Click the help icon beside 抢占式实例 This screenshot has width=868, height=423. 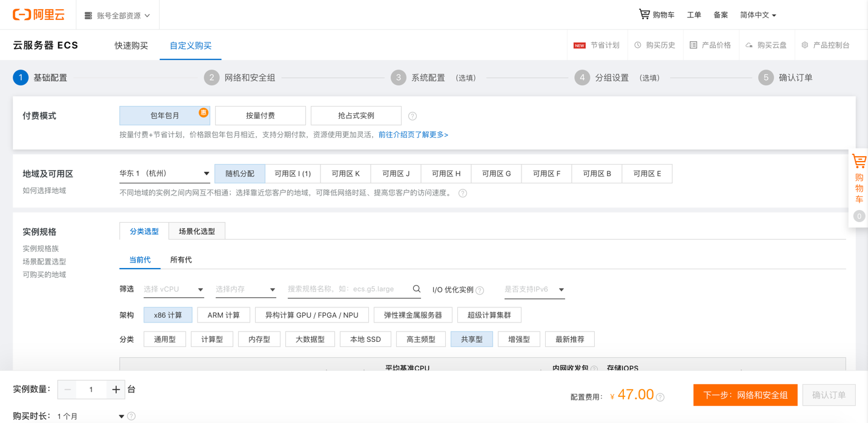412,116
